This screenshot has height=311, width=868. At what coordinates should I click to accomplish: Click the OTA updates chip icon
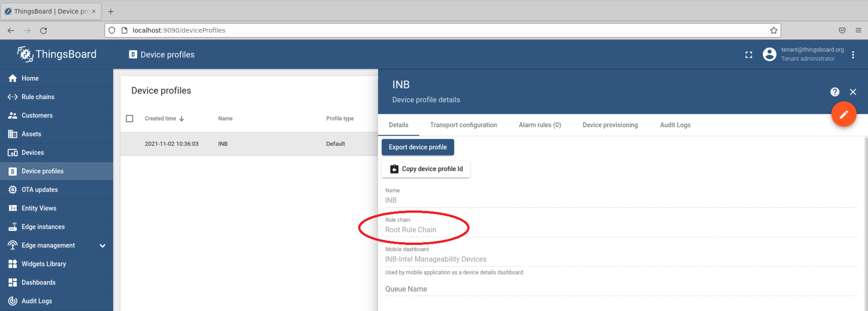(13, 189)
